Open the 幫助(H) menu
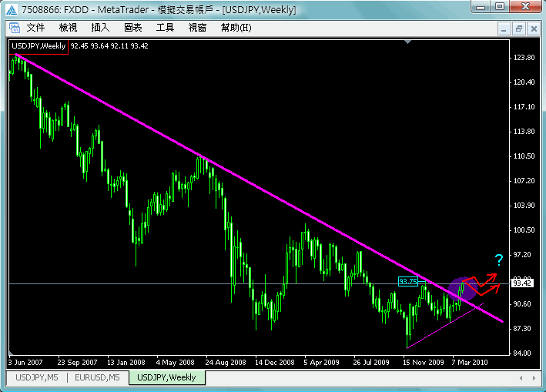The width and height of the screenshot is (546, 392). coord(236,28)
